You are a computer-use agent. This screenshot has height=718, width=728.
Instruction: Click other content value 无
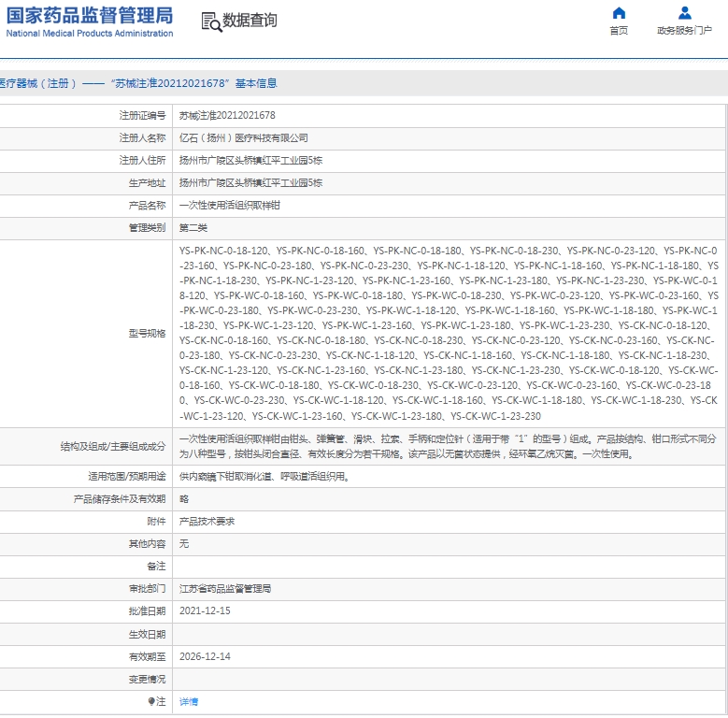(x=184, y=543)
